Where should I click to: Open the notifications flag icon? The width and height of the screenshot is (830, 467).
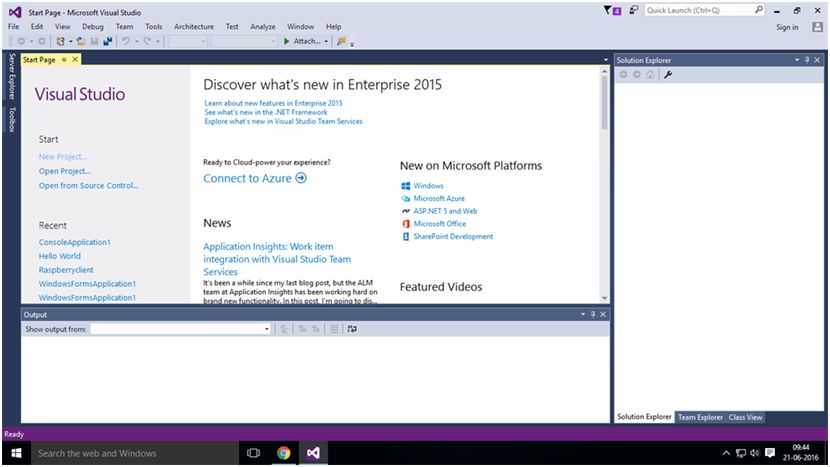pos(612,10)
